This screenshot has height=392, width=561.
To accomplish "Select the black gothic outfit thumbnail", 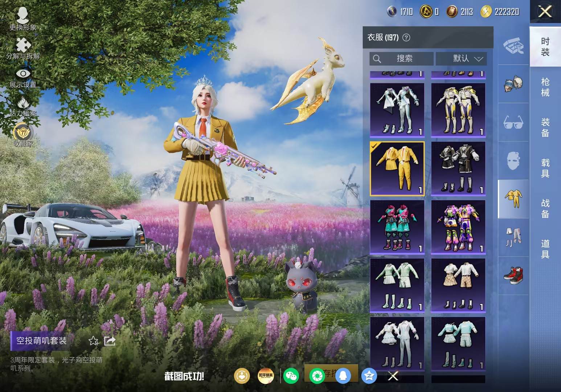I will point(458,169).
